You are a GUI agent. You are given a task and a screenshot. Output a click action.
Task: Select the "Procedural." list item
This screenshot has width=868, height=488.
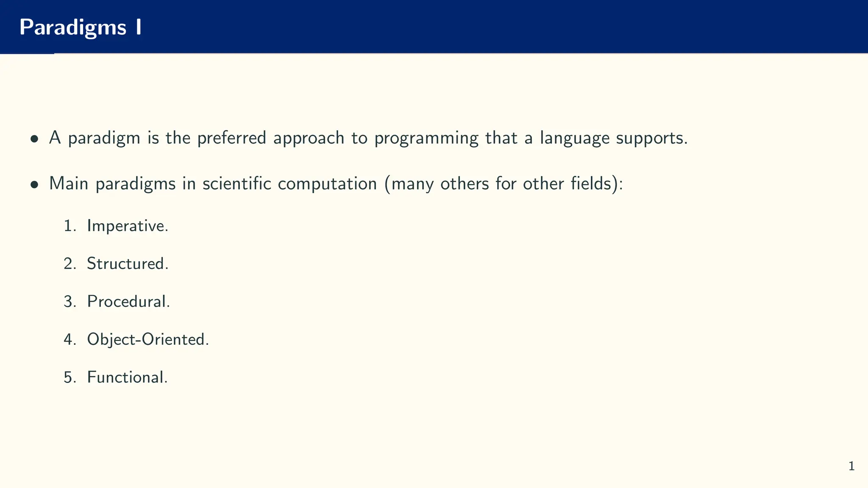click(x=128, y=301)
